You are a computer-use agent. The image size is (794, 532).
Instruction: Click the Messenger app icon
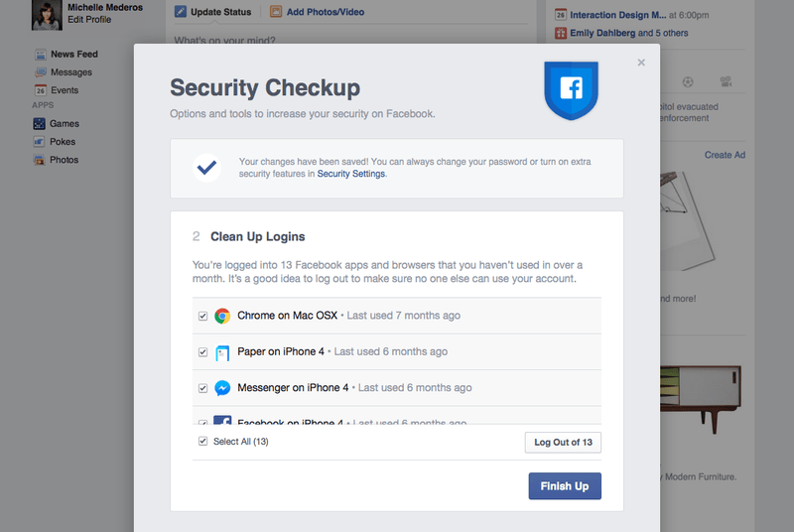tap(222, 388)
